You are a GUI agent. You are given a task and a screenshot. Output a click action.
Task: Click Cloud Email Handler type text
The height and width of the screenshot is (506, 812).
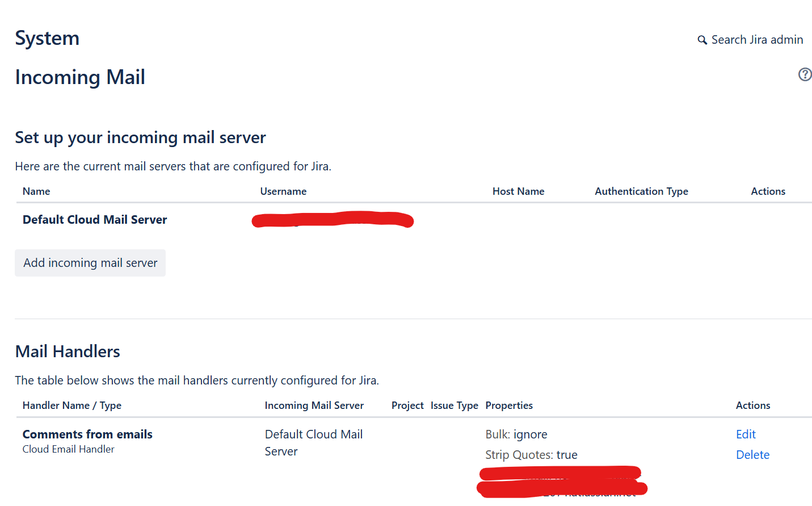click(x=69, y=449)
